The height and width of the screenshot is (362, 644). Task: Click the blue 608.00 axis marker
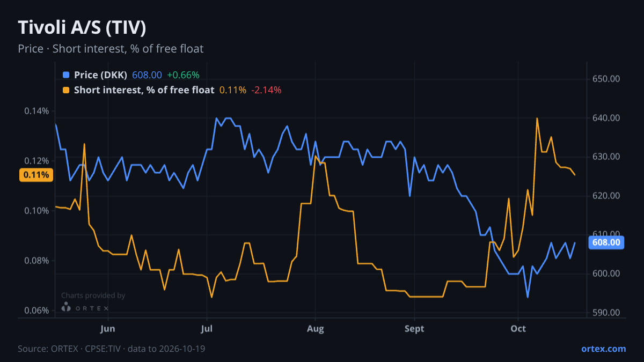tap(607, 242)
